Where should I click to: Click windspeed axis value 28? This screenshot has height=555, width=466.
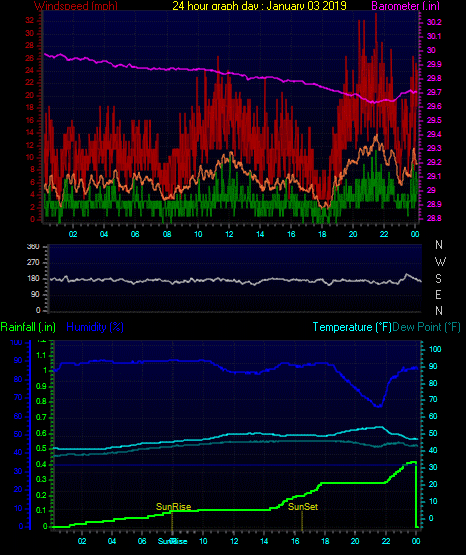point(30,46)
